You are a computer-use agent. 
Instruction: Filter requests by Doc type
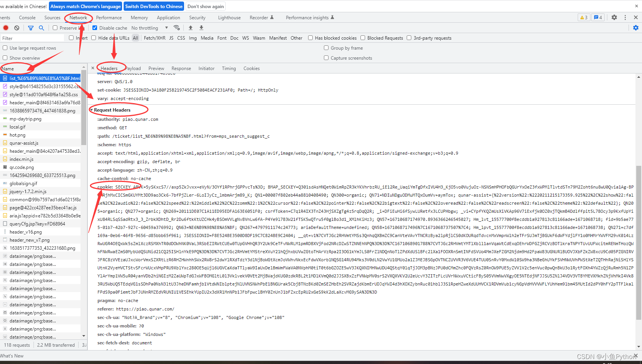pyautogui.click(x=234, y=38)
